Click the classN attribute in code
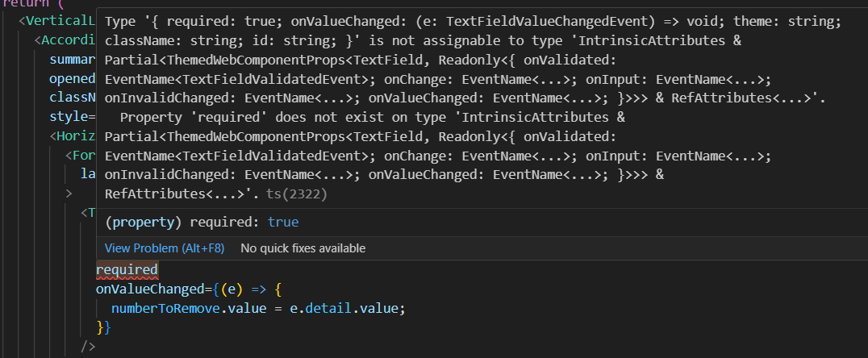This screenshot has height=358, width=868. click(73, 98)
